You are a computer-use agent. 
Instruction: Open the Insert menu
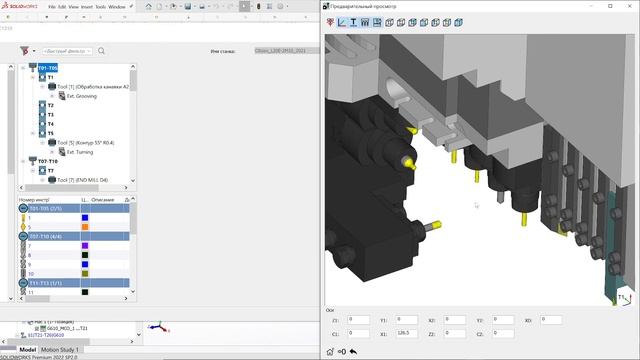pyautogui.click(x=87, y=7)
